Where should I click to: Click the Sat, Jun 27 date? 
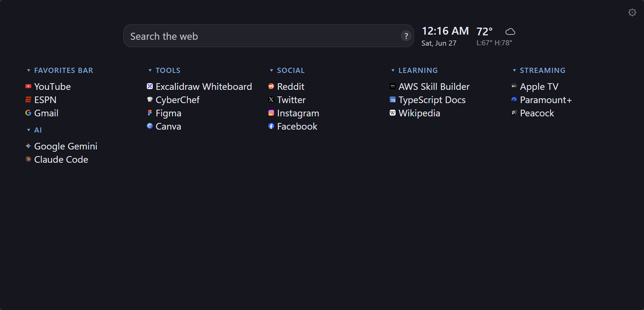(439, 43)
